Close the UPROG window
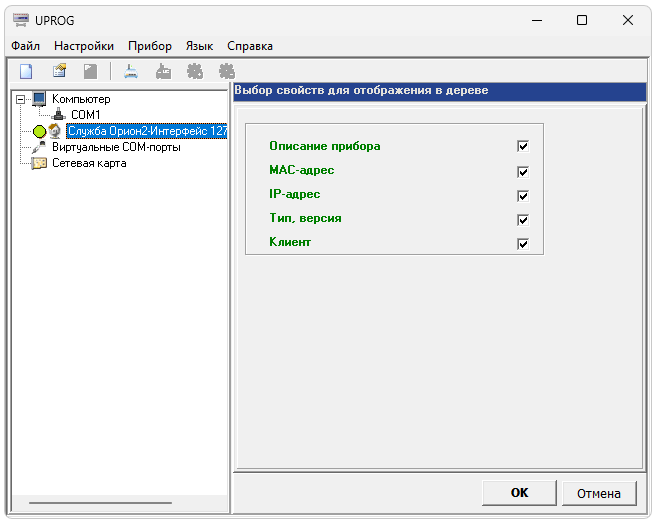 (x=628, y=20)
